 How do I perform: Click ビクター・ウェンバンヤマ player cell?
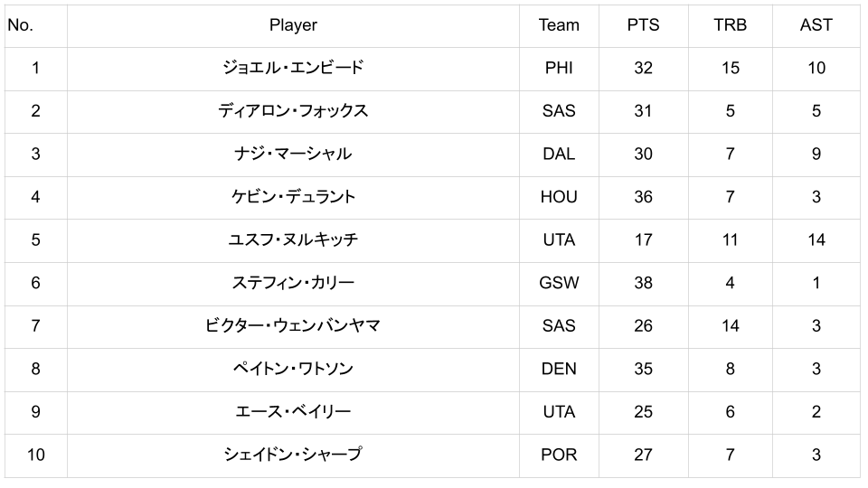293,325
